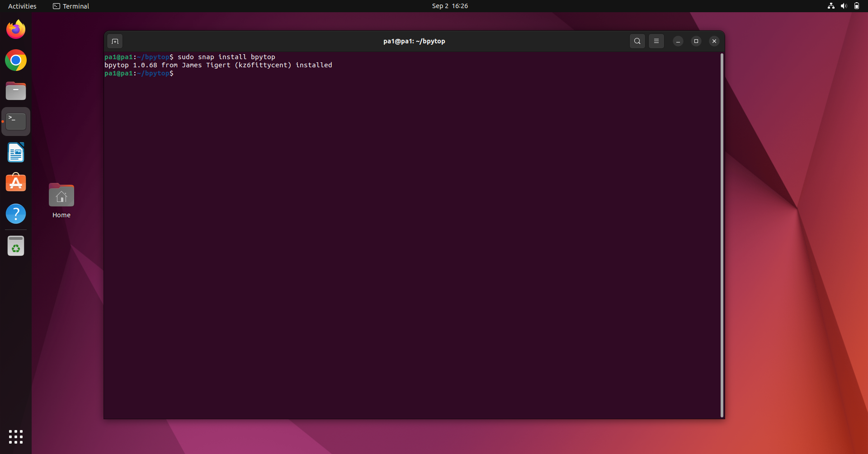The width and height of the screenshot is (868, 454).
Task: Open the Home folder on desktop
Action: pos(61,200)
